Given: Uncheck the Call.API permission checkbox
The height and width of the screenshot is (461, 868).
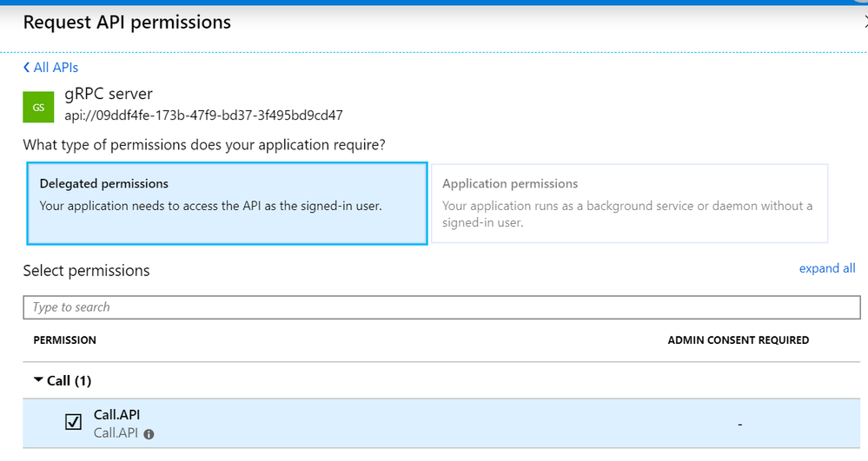Looking at the screenshot, I should coord(74,423).
